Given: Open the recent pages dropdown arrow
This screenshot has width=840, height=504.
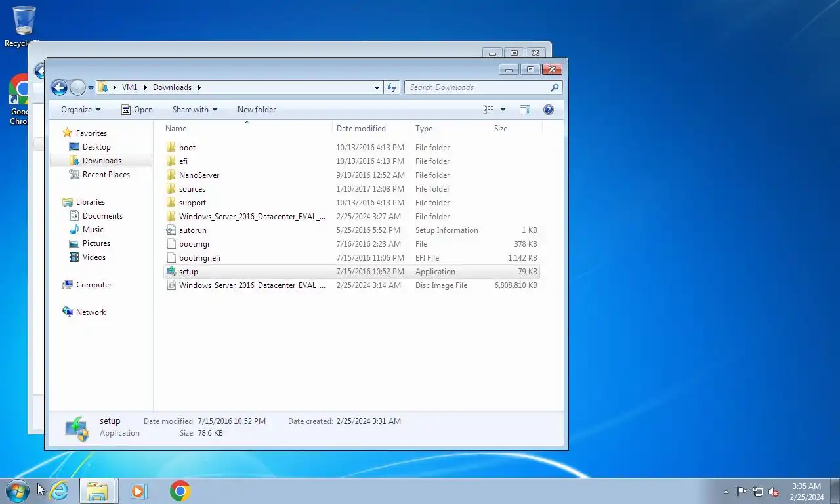Looking at the screenshot, I should pyautogui.click(x=91, y=88).
